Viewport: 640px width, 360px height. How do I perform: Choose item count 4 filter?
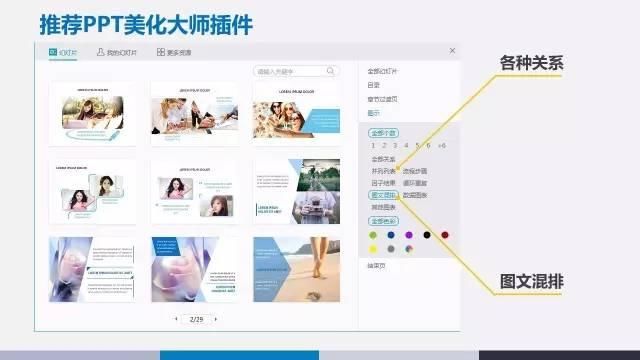coord(406,145)
